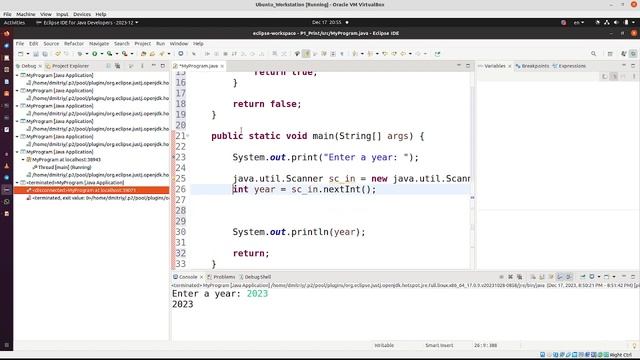Click the toolbar Search magnifier icon
Viewport: 640px width, 360px height.
[x=593, y=54]
